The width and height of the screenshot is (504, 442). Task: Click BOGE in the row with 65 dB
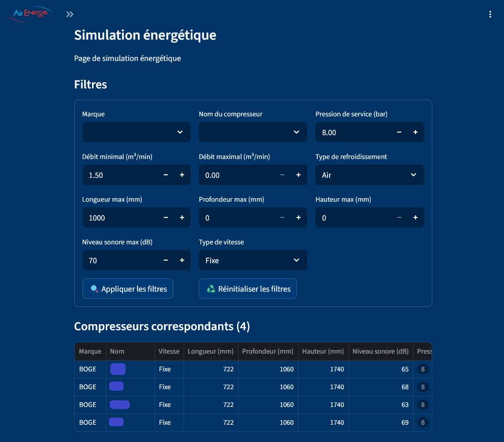point(90,369)
